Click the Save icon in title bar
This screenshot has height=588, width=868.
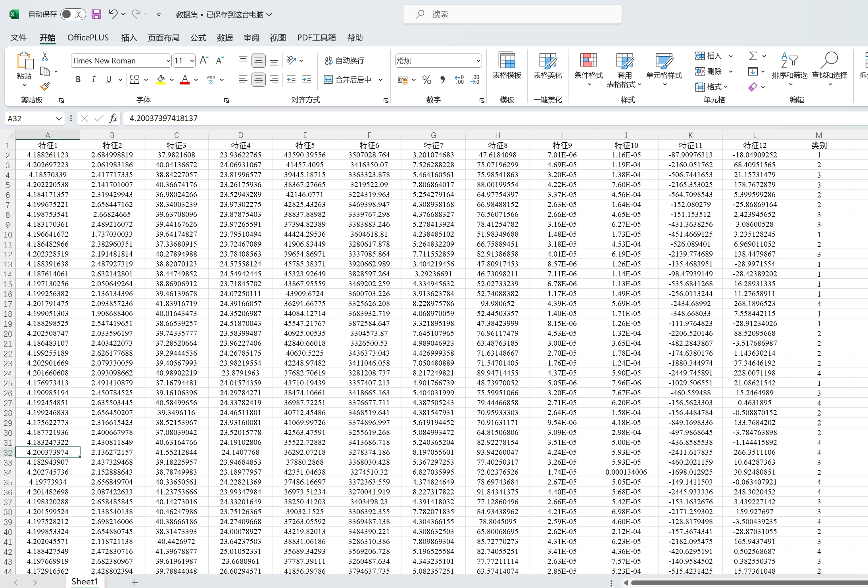[x=96, y=14]
